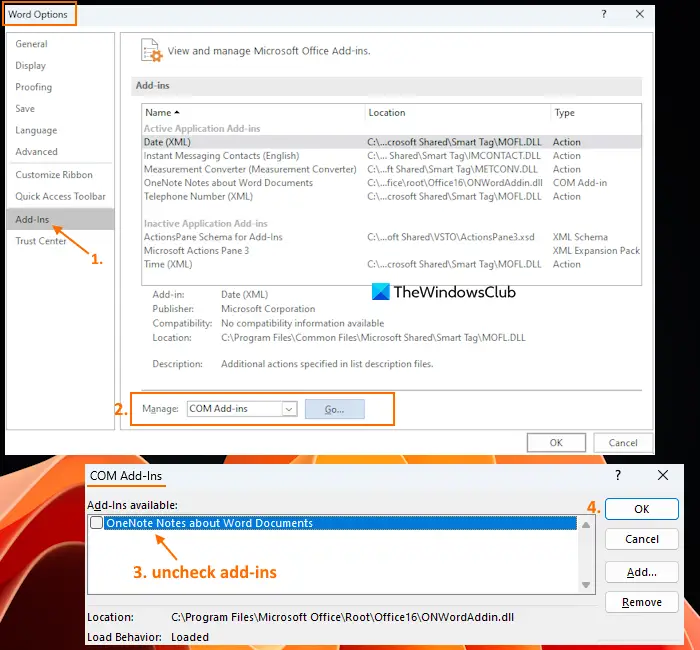
Task: Close the COM Add-Ins dialog
Action: click(663, 475)
